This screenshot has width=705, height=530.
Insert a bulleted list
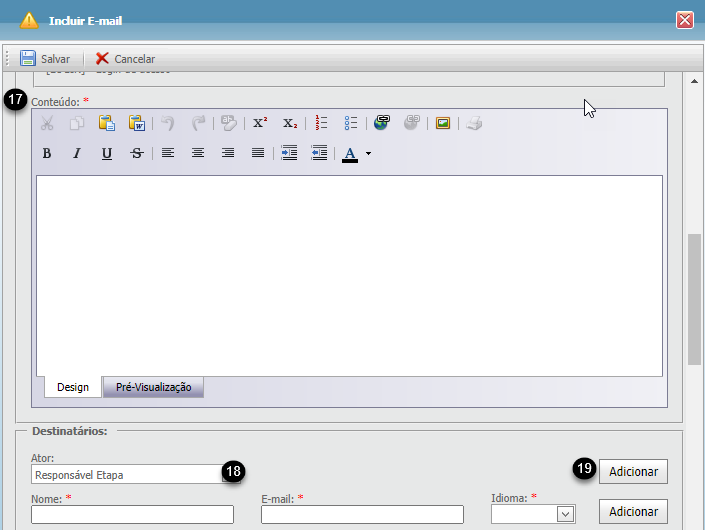(351, 123)
